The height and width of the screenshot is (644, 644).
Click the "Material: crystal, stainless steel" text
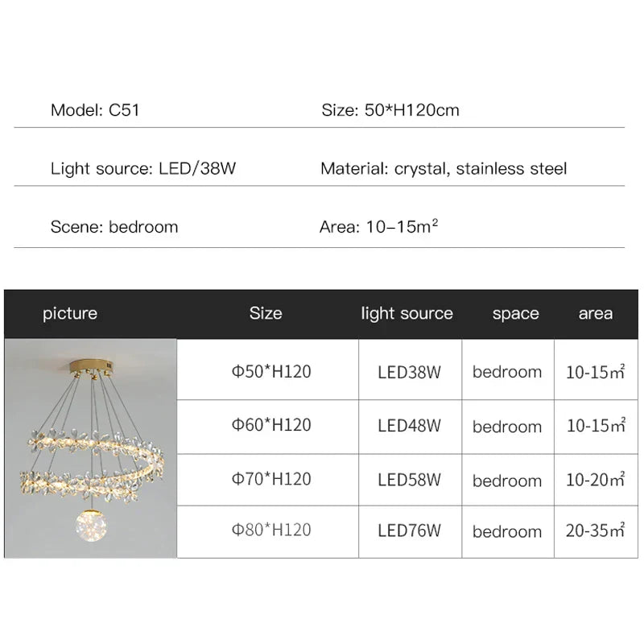[x=444, y=168]
